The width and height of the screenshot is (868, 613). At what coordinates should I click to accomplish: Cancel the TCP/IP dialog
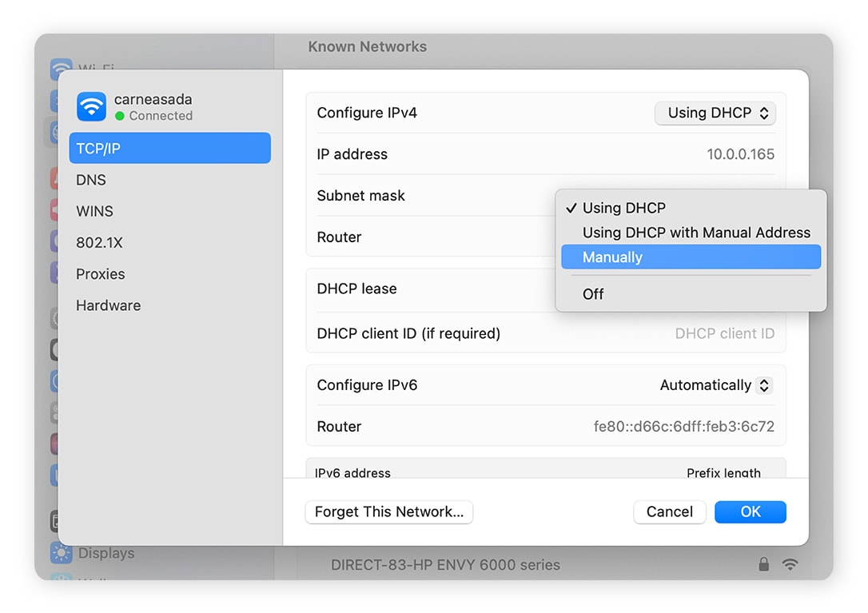pos(669,511)
